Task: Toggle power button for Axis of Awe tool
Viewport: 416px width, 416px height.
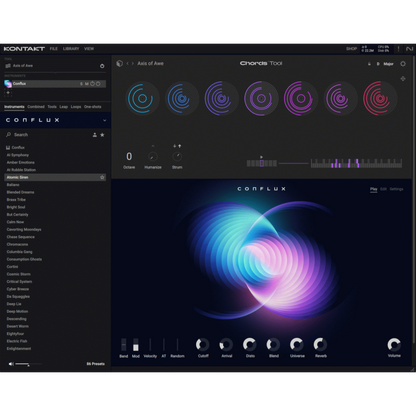Action: tap(102, 66)
